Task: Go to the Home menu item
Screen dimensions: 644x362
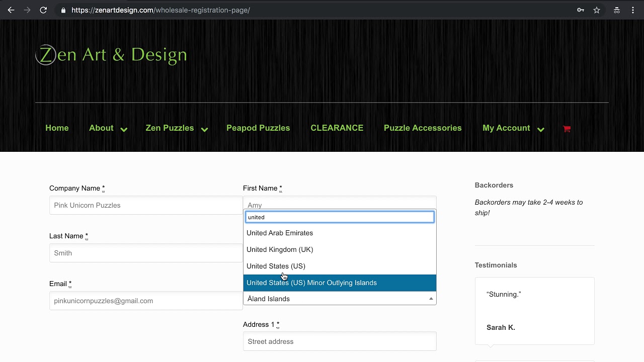Action: click(x=57, y=128)
